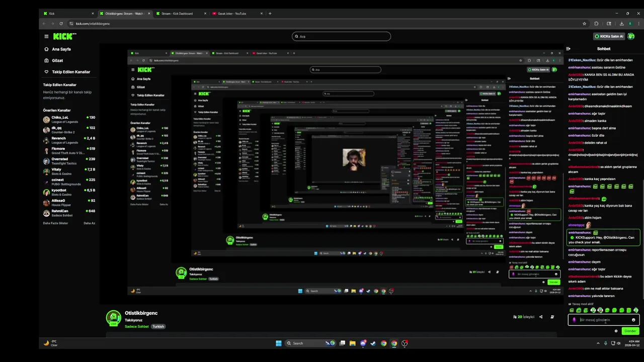The height and width of the screenshot is (362, 644).
Task: Switch to Gavat Joker - YouTube tab
Action: coord(236,14)
